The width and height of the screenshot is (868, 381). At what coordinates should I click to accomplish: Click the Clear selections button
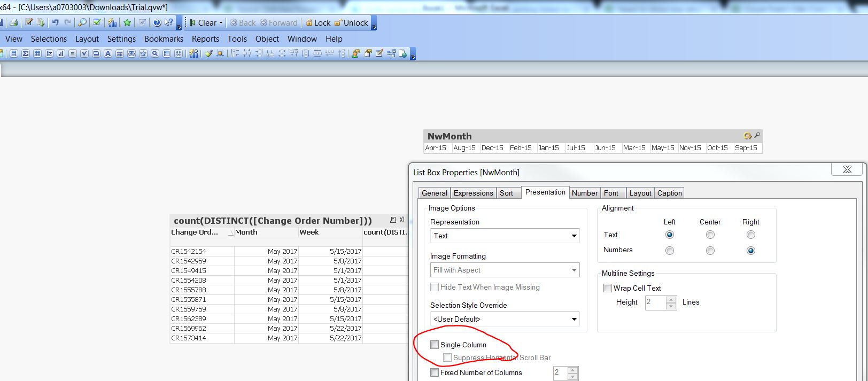pos(203,23)
